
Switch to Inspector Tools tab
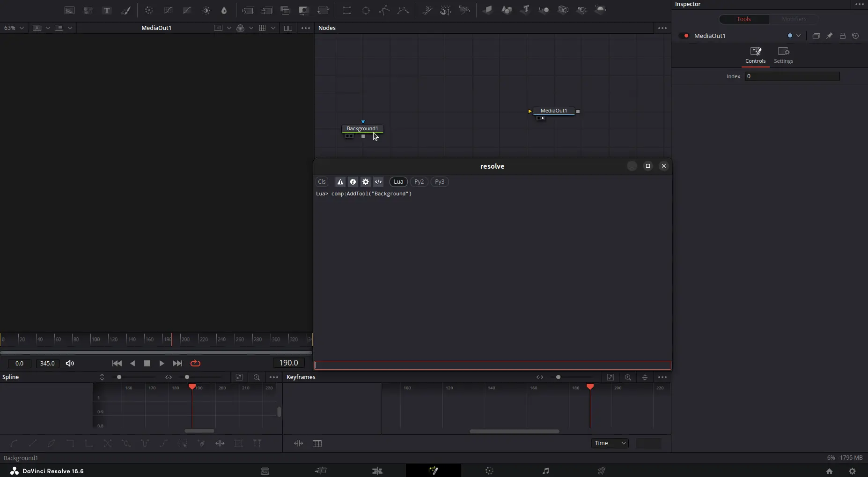coord(743,19)
